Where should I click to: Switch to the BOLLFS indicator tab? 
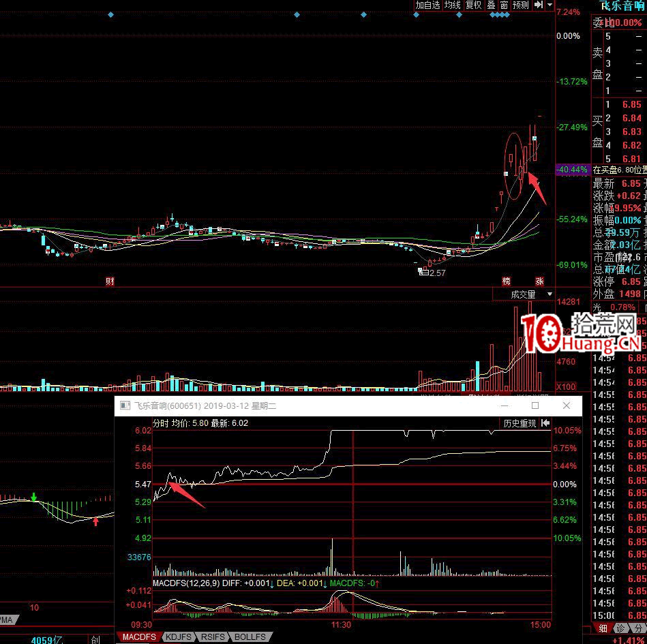point(250,637)
